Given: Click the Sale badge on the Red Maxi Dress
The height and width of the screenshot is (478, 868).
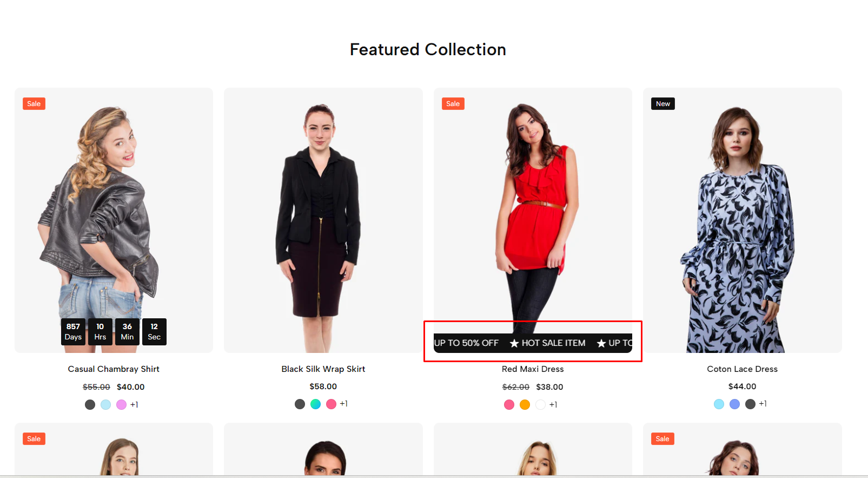Looking at the screenshot, I should point(453,104).
